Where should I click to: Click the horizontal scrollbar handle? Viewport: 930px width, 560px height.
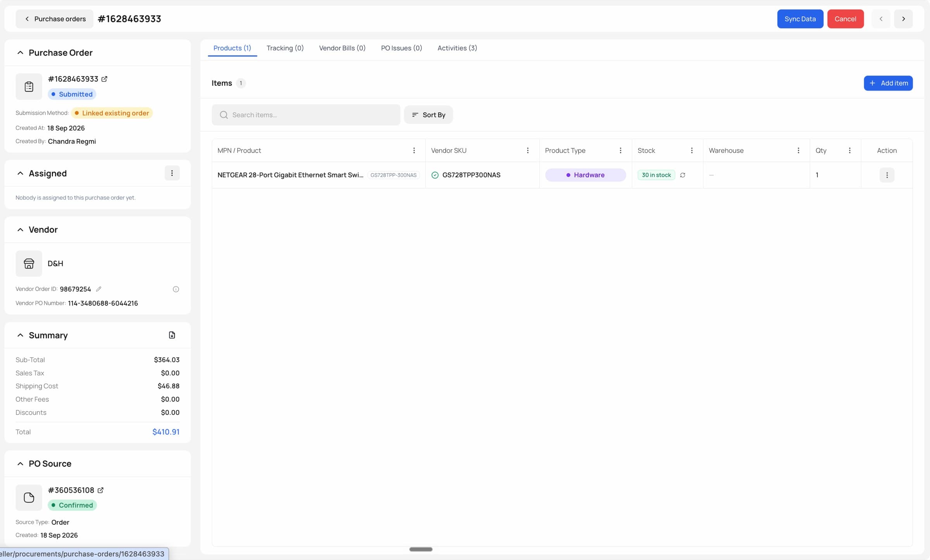click(x=421, y=549)
